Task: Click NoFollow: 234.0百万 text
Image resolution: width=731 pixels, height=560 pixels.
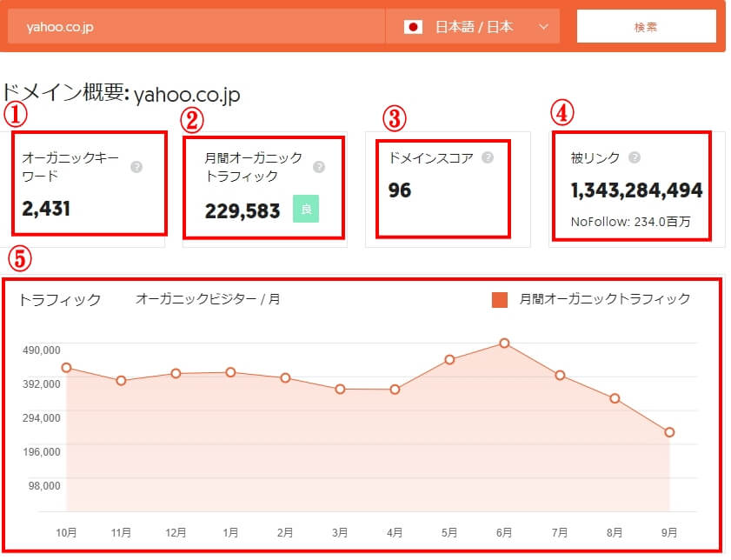Action: click(x=630, y=222)
